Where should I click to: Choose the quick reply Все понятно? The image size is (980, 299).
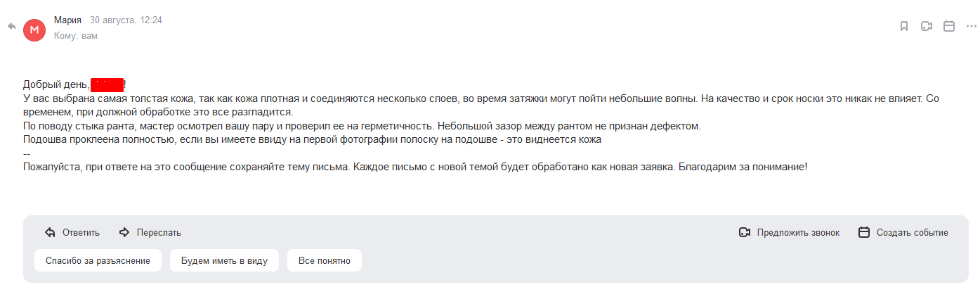[x=324, y=260]
